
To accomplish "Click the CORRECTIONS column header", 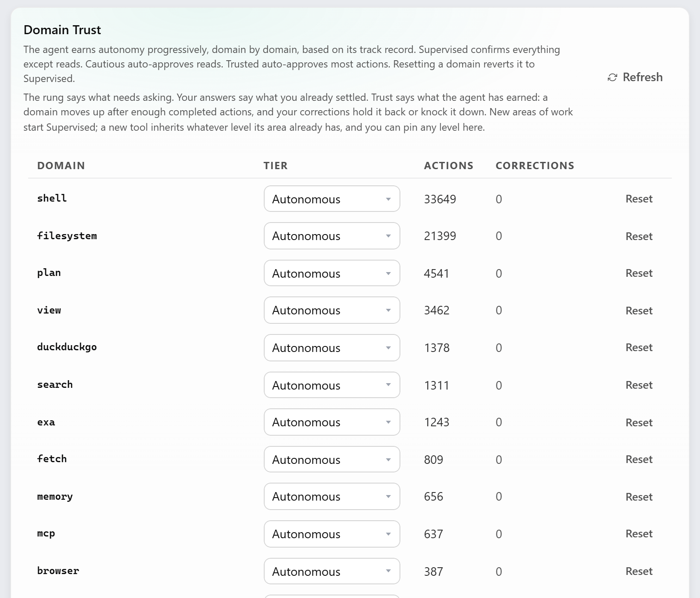I will pos(535,166).
